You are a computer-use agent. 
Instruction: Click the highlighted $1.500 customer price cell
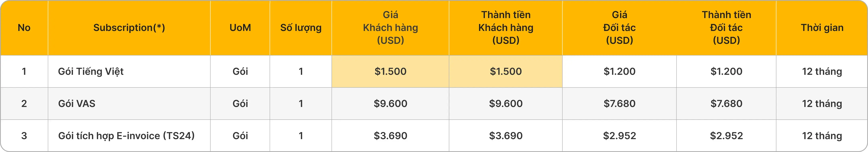coord(390,71)
